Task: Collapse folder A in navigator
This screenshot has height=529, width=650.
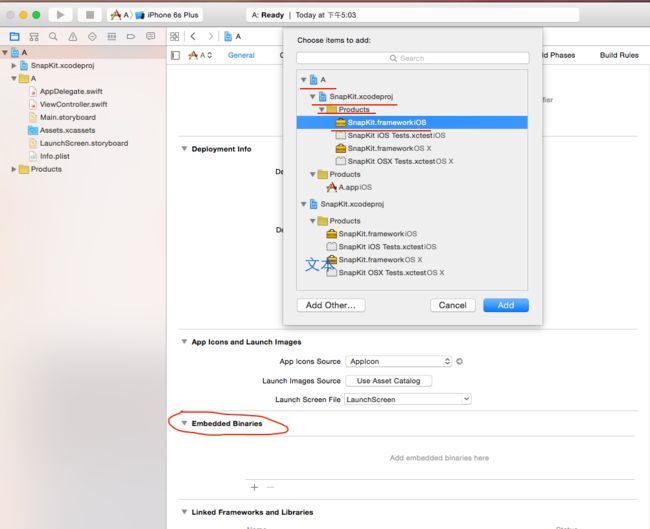Action: (x=14, y=78)
